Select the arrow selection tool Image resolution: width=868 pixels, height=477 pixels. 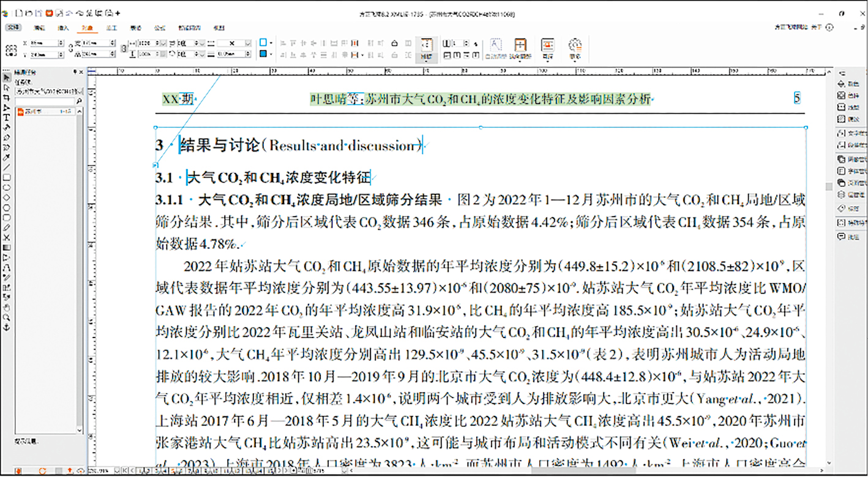pyautogui.click(x=7, y=78)
